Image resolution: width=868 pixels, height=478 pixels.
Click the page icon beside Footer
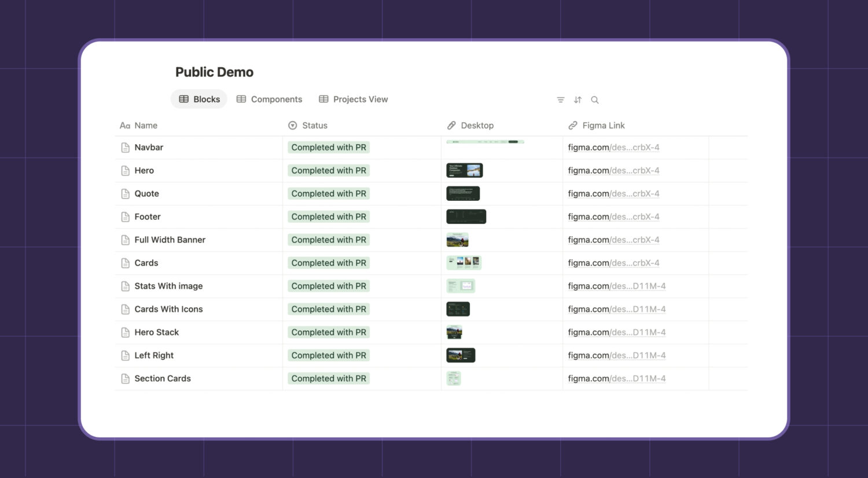point(125,217)
